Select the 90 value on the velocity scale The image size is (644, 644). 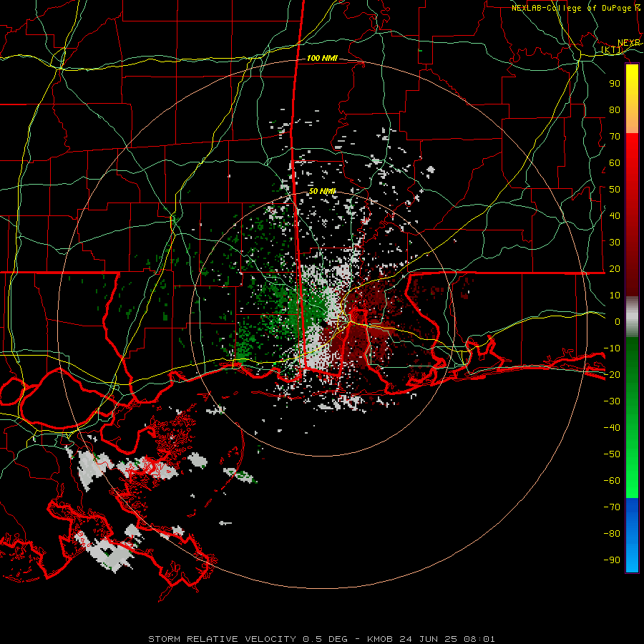tap(615, 84)
